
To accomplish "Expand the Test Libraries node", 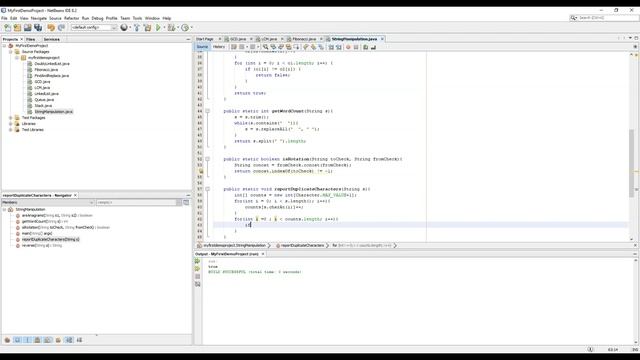I will point(11,130).
